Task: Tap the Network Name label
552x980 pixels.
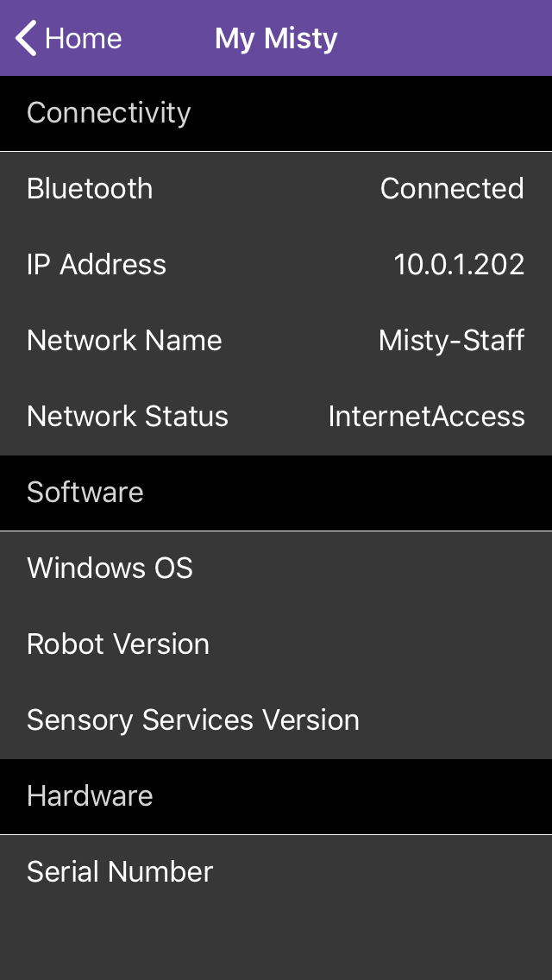Action: click(x=124, y=340)
